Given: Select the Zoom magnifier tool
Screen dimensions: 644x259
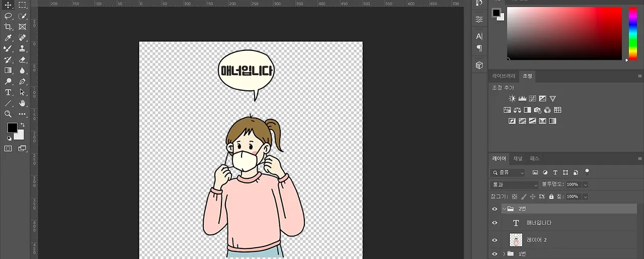Looking at the screenshot, I should pyautogui.click(x=8, y=114).
